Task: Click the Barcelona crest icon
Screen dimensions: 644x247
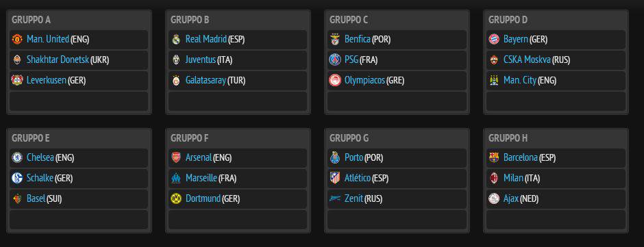Action: pos(494,157)
